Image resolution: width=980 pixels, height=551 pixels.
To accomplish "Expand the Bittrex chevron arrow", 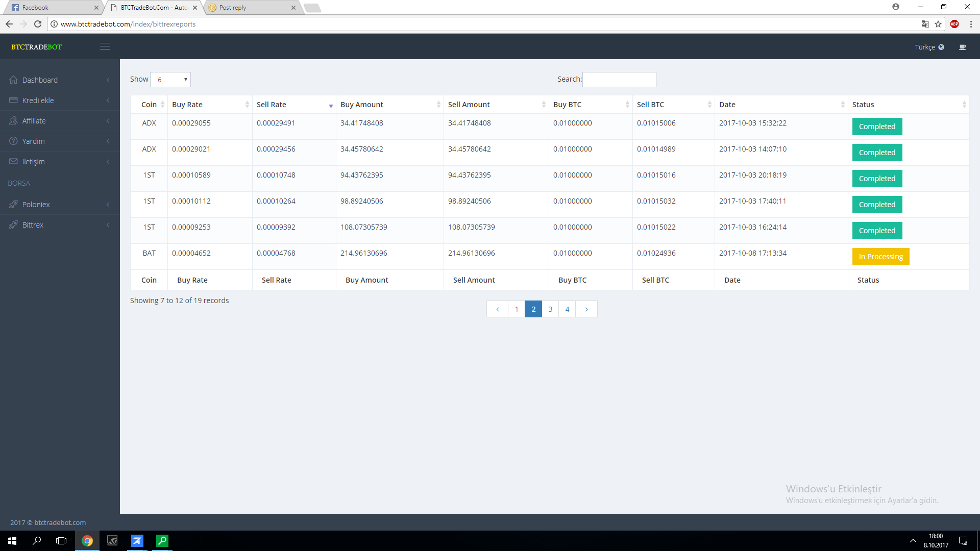I will (108, 225).
